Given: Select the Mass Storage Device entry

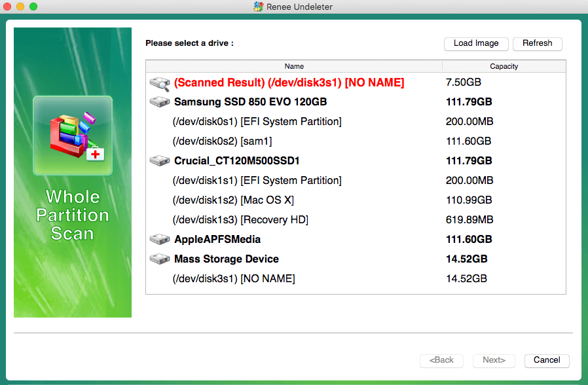Looking at the screenshot, I should click(x=227, y=259).
